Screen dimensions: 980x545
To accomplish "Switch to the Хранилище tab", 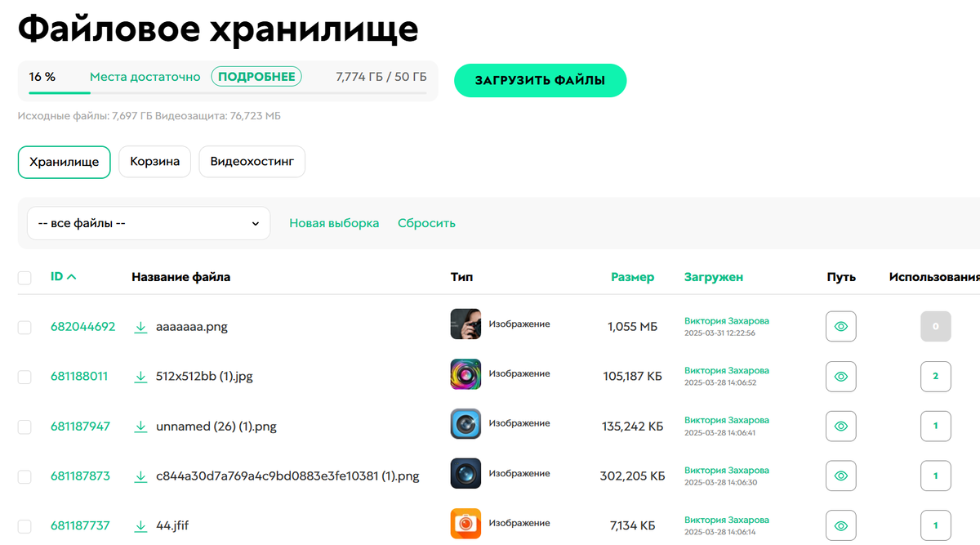I will click(x=64, y=162).
